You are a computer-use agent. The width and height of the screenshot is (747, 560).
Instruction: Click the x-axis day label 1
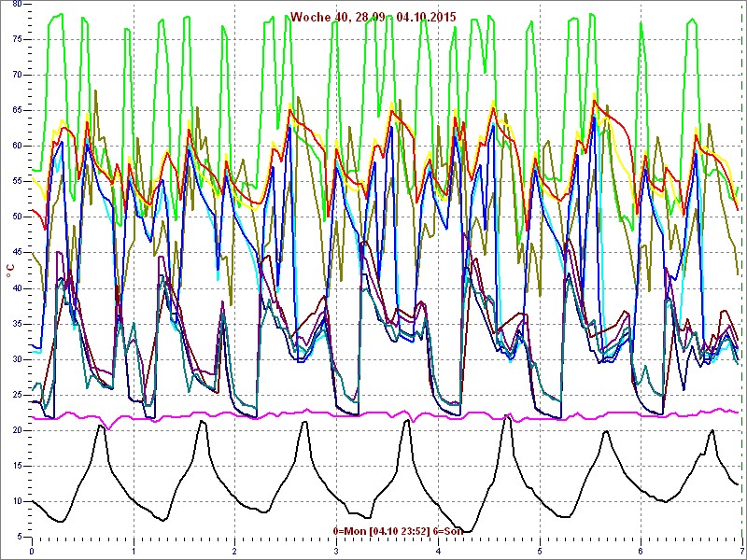(x=134, y=552)
